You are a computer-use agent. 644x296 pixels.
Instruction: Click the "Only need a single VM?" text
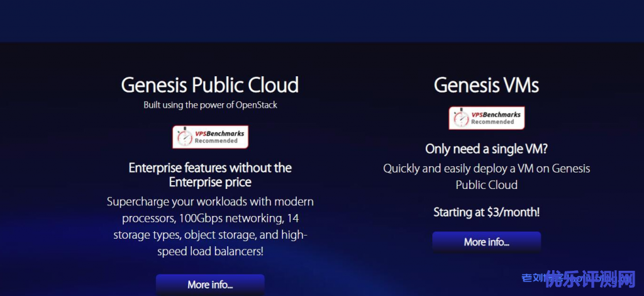point(486,149)
